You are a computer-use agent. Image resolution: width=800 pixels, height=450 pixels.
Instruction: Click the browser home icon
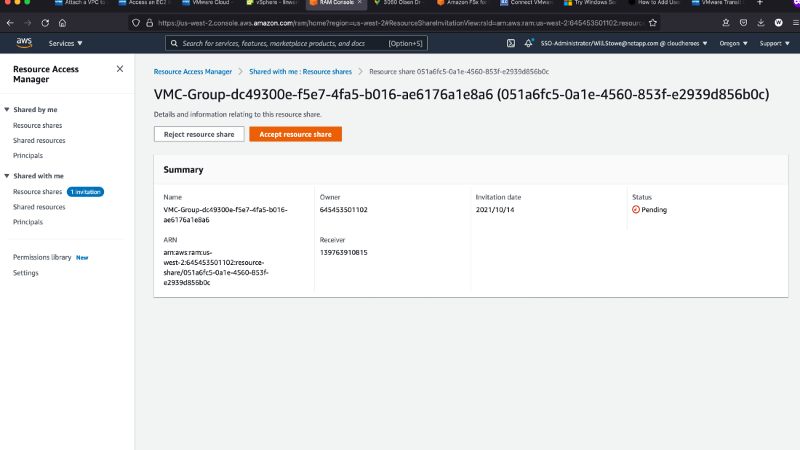(x=62, y=23)
